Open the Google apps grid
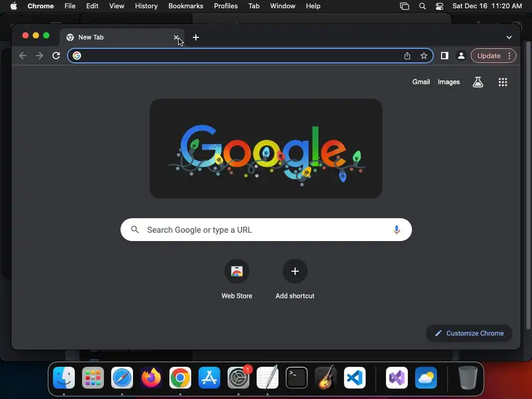 tap(503, 82)
